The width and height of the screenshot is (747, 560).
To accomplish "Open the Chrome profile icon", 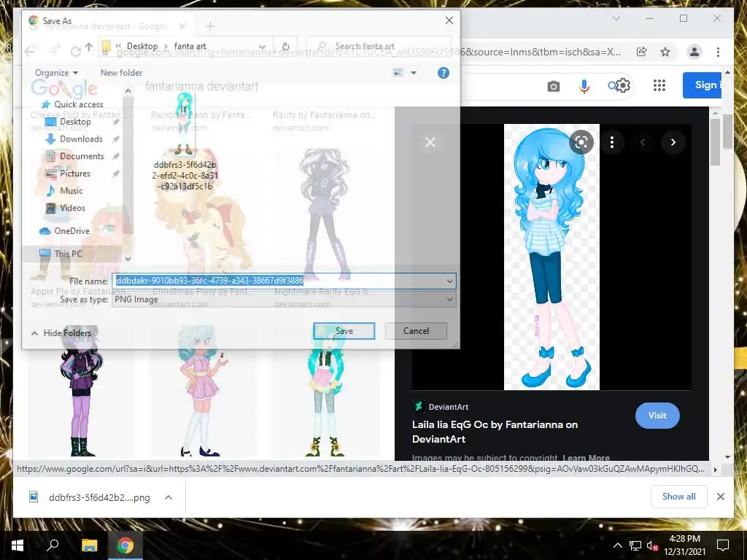I will pyautogui.click(x=694, y=52).
